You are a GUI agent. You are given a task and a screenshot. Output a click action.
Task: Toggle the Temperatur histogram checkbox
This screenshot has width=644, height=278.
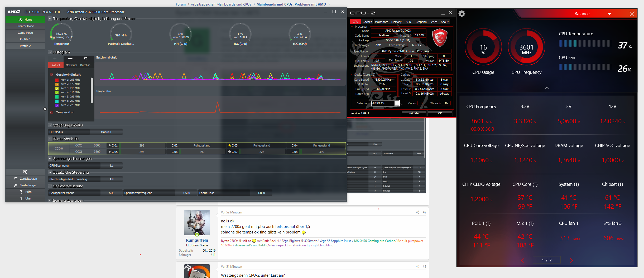pos(52,112)
